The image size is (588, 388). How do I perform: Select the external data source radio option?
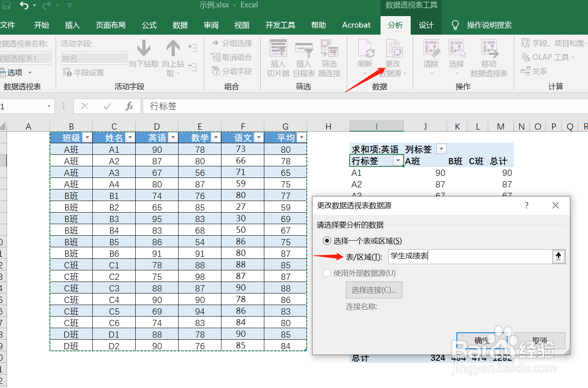click(327, 273)
